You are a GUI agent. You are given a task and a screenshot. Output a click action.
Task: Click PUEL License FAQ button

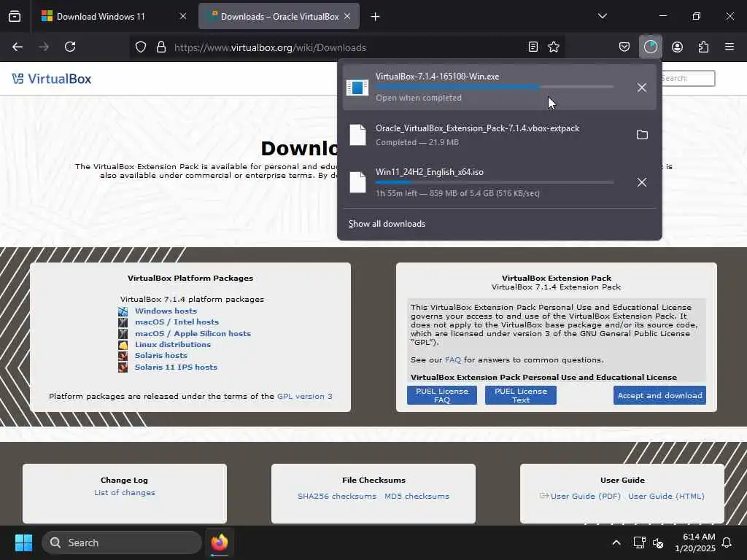pos(441,395)
